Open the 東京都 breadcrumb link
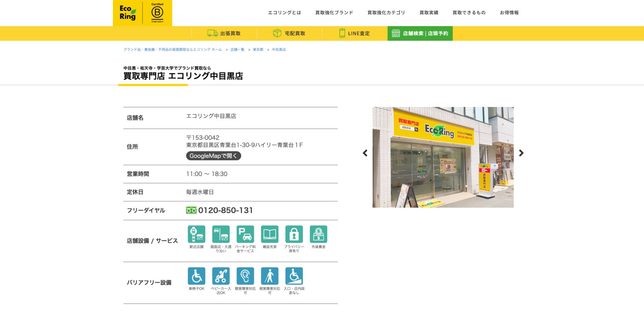Screen dimensions: 644x322 pyautogui.click(x=258, y=50)
